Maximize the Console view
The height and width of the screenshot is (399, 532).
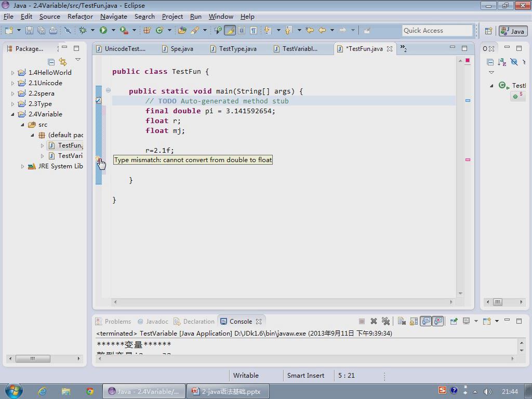point(519,321)
